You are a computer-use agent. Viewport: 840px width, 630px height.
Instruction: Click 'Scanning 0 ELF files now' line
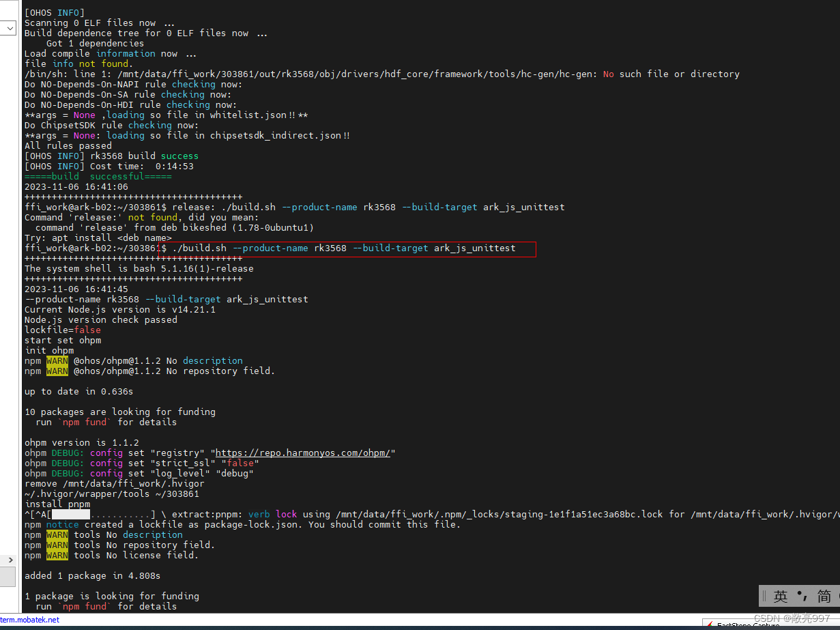pos(100,23)
